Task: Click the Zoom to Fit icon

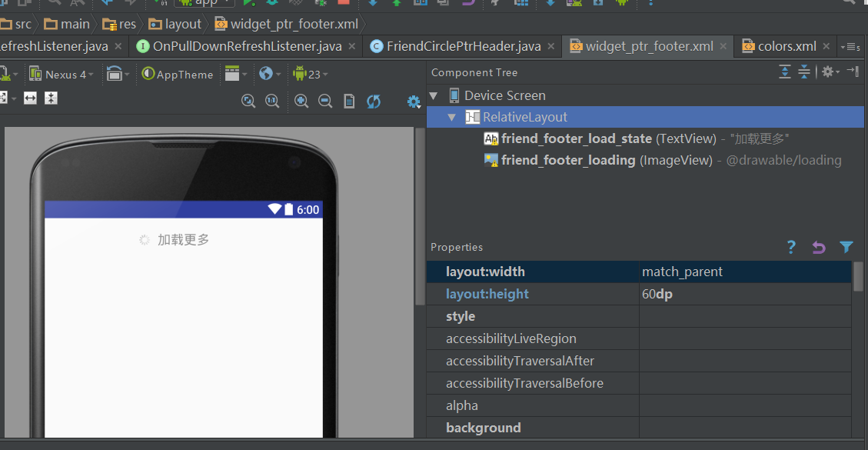Action: click(x=249, y=101)
